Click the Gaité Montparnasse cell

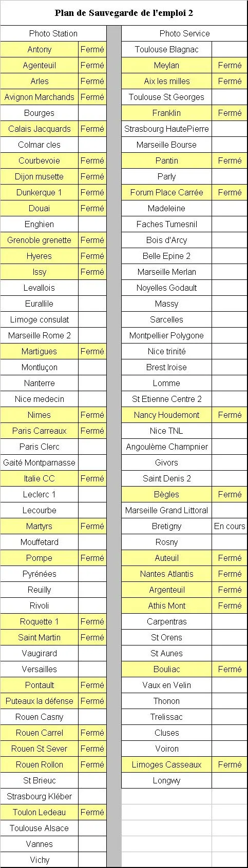pos(39,462)
